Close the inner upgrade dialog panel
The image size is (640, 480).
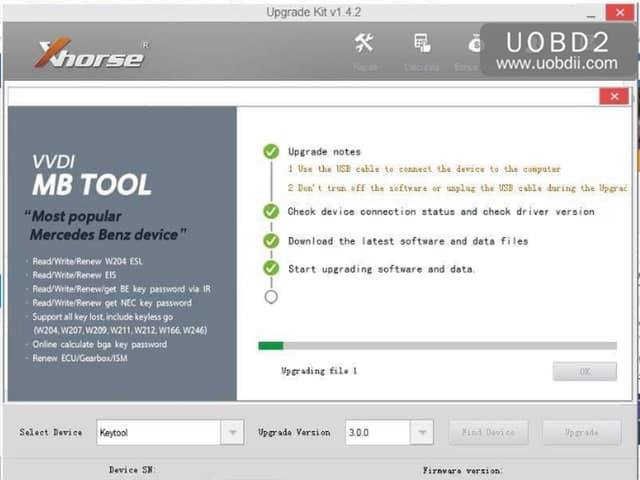614,97
